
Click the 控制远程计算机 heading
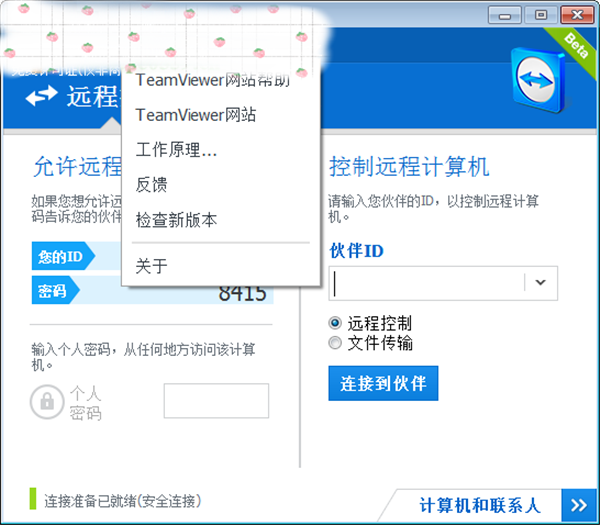point(409,167)
